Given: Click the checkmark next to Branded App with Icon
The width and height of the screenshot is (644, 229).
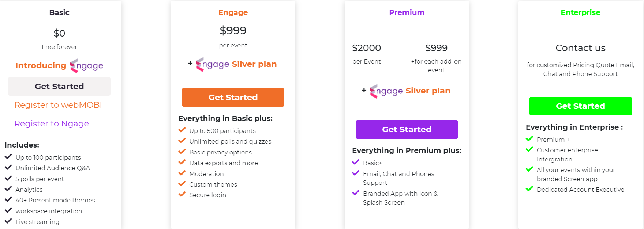Looking at the screenshot, I should pyautogui.click(x=356, y=192).
